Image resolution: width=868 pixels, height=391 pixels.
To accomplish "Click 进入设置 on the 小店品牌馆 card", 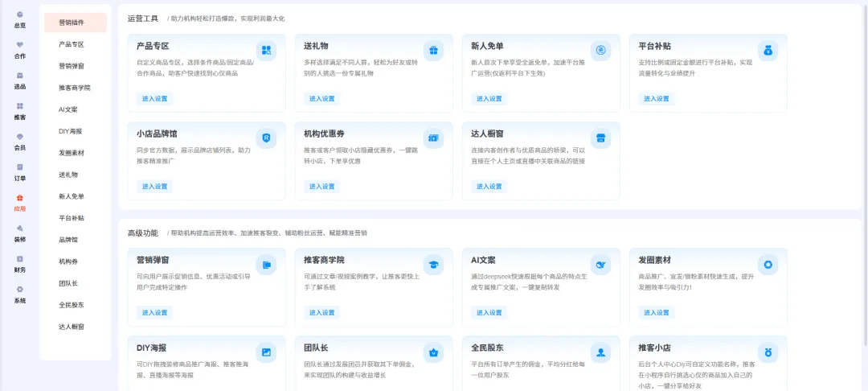I will click(154, 186).
